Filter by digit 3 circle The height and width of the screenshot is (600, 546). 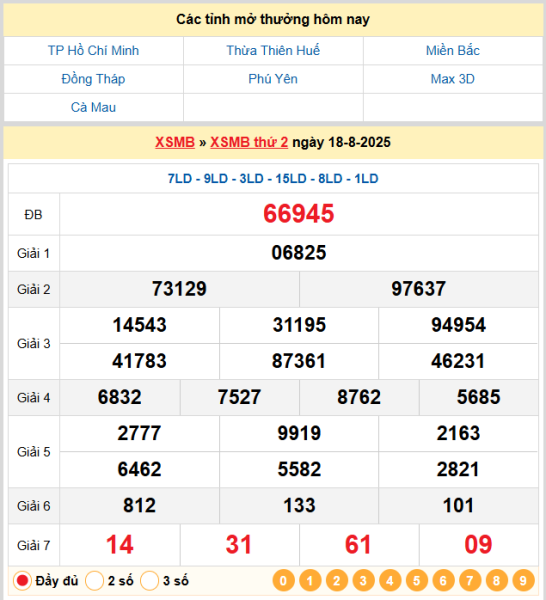[363, 580]
